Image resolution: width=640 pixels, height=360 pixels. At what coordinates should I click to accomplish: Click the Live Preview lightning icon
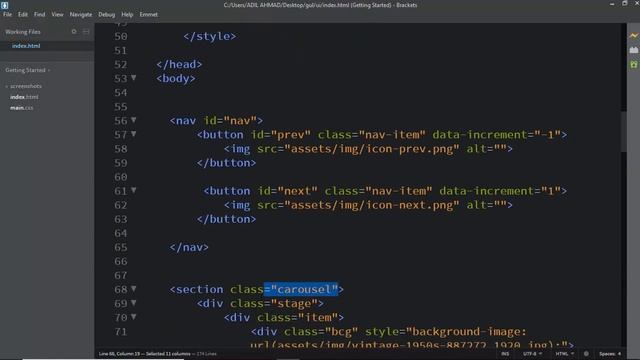(633, 36)
